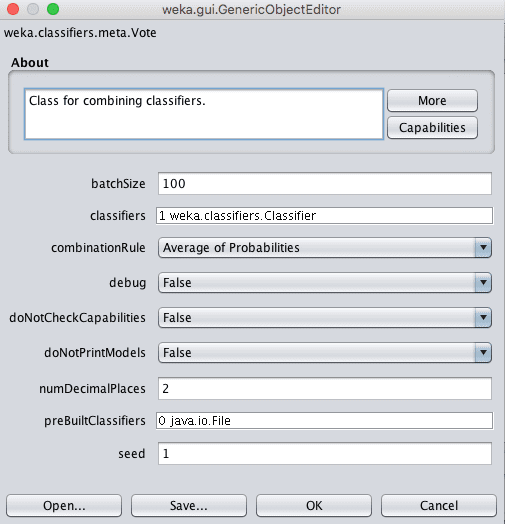Screen dimensions: 505x524
Task: Click the 'Class for combining classifiers.' text
Action: (117, 101)
